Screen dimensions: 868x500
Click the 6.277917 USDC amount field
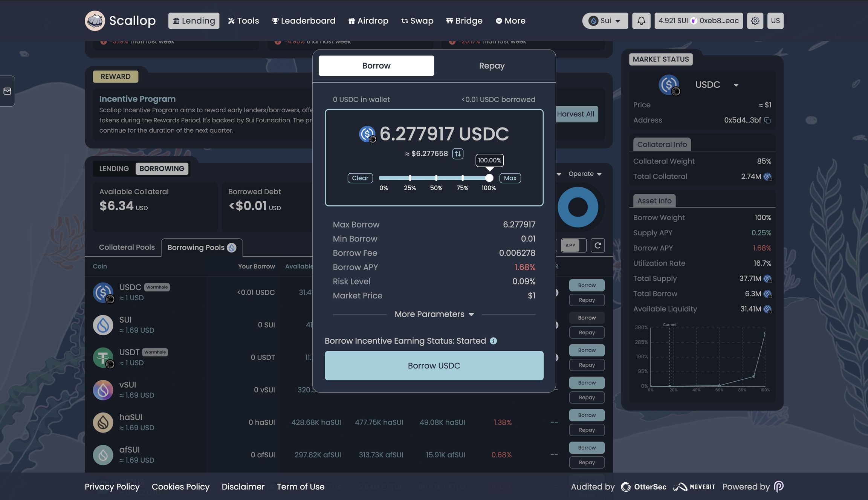tap(444, 134)
